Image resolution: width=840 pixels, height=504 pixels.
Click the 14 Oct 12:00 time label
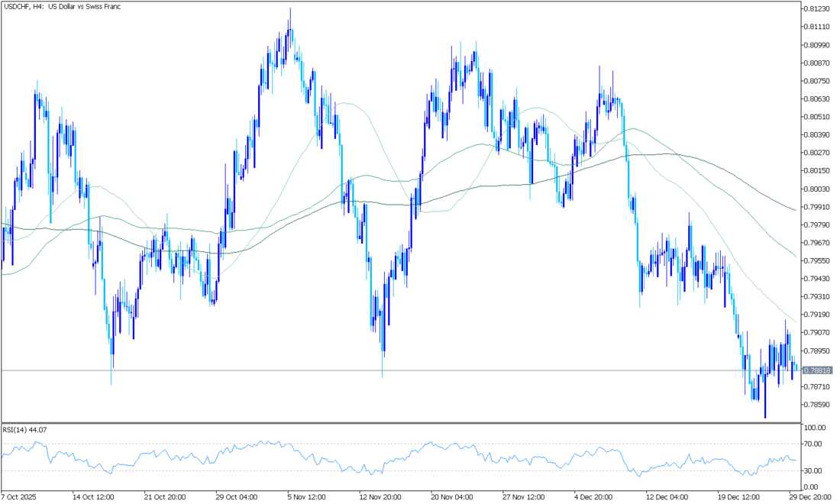tap(94, 496)
